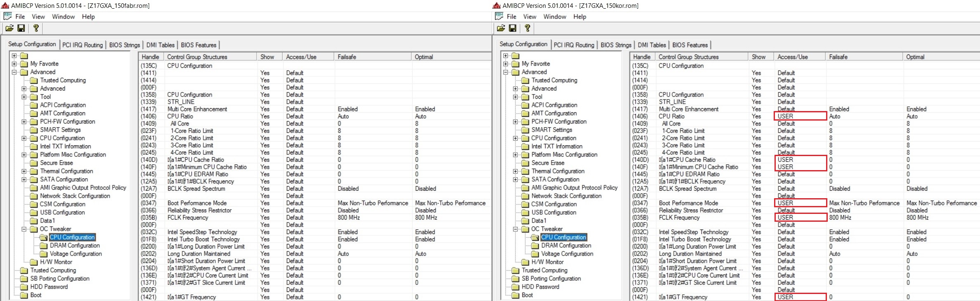Click the Open file icon in left window toolbar

coord(9,28)
